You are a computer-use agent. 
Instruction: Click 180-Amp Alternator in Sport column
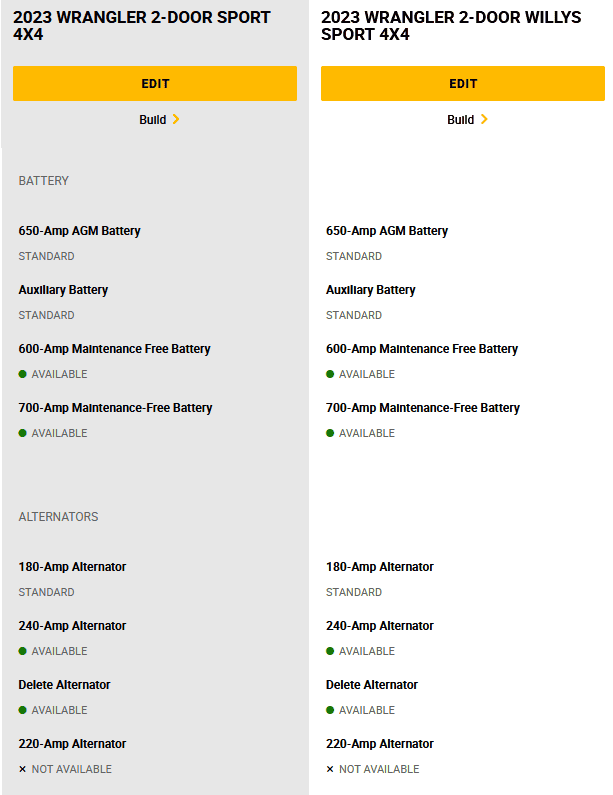click(x=72, y=567)
